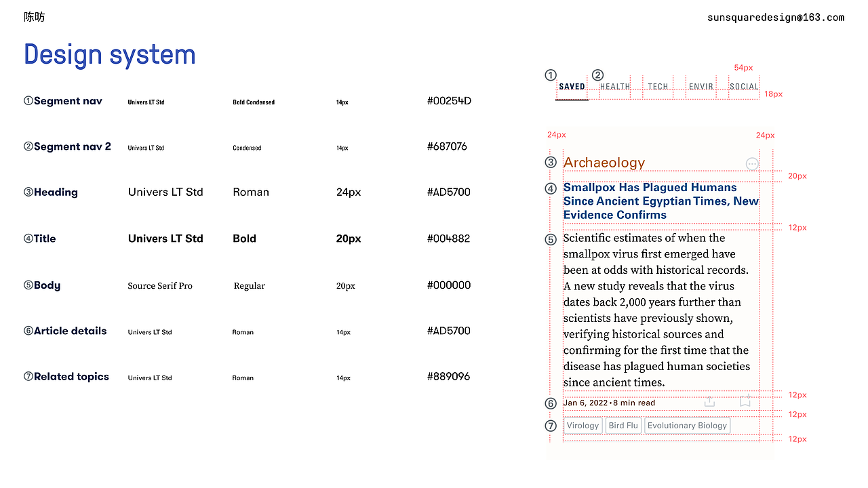868x488 pixels.
Task: Click the Design system page title
Action: [x=110, y=55]
